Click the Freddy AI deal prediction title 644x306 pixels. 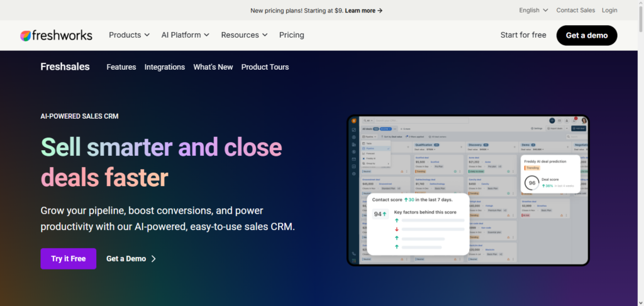coord(545,161)
